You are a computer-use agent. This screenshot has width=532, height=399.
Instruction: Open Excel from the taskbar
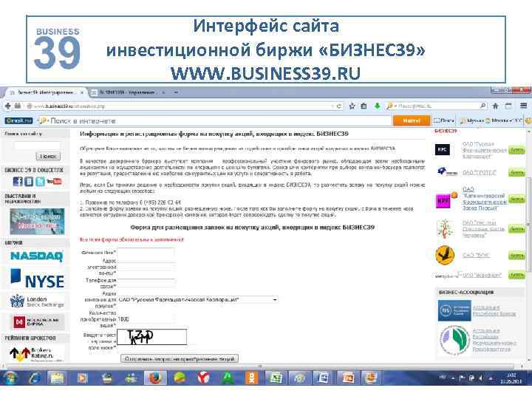[x=276, y=378]
